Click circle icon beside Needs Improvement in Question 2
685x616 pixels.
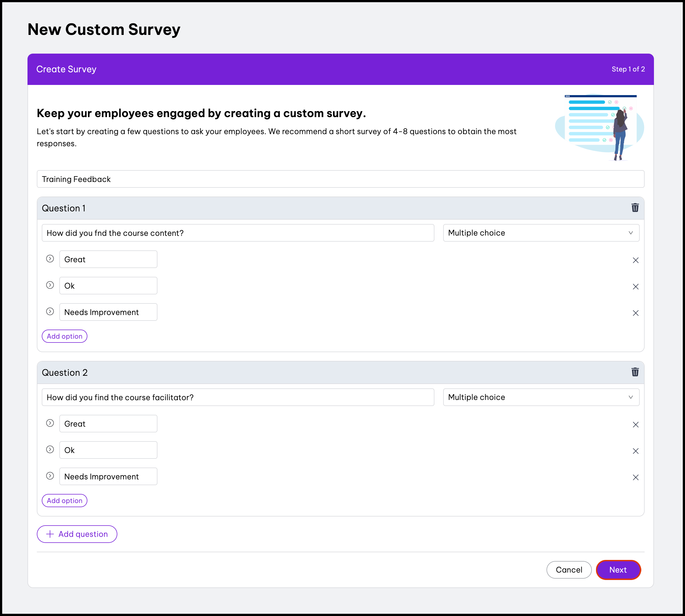click(50, 476)
